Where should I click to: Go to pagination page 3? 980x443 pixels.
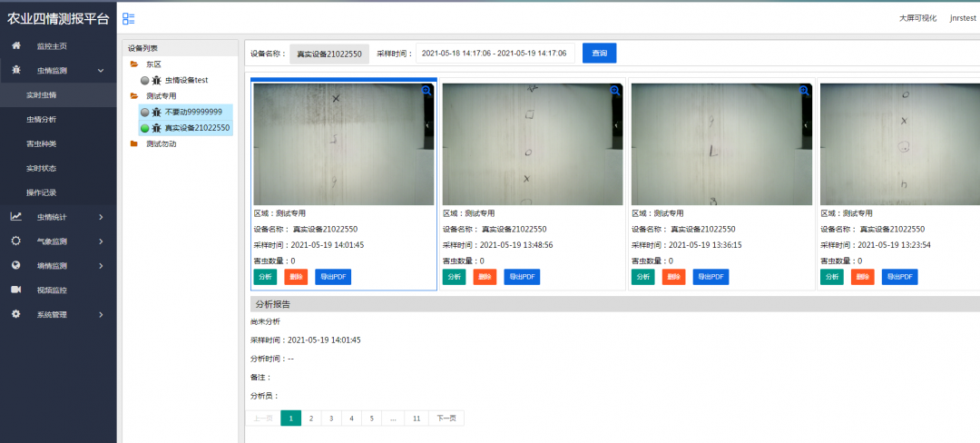click(331, 418)
